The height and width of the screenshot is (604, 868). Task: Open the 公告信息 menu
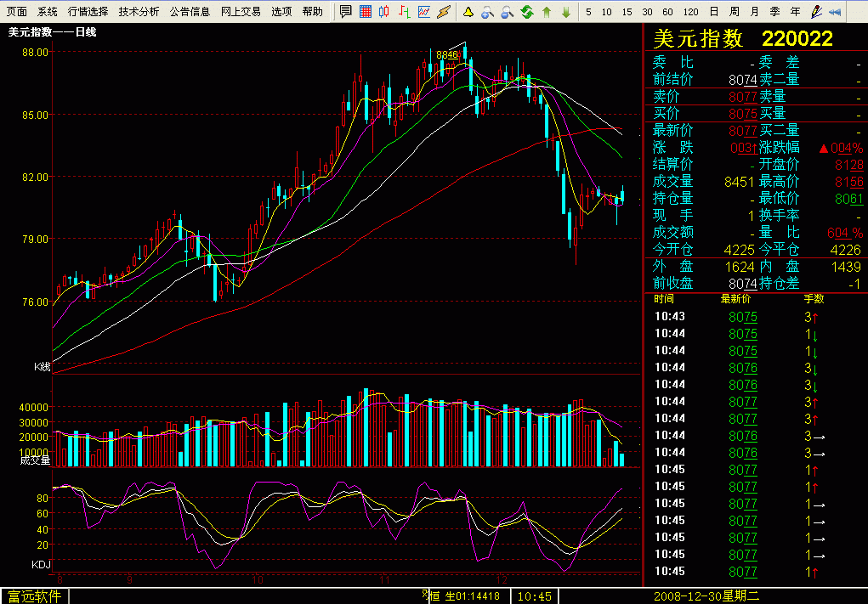190,12
